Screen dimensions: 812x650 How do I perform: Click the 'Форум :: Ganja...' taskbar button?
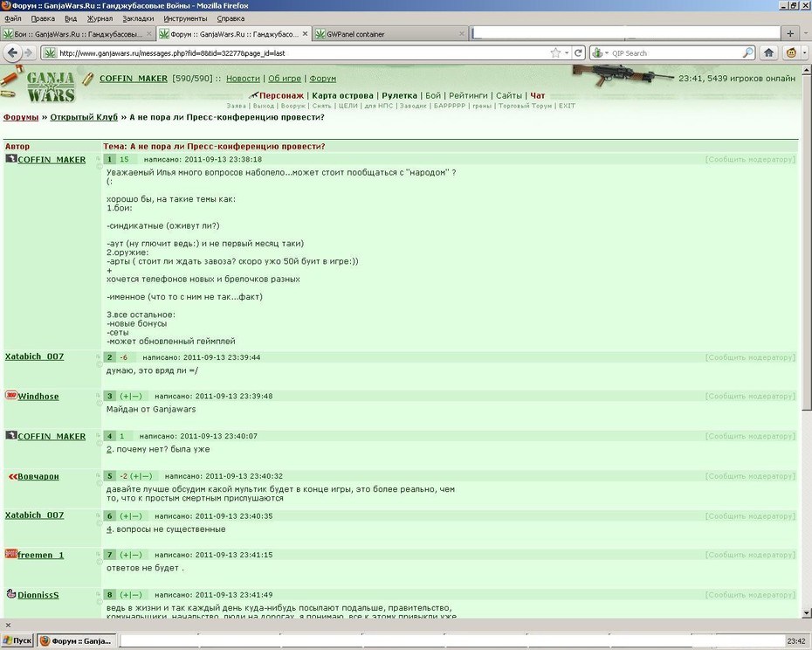tap(77, 640)
